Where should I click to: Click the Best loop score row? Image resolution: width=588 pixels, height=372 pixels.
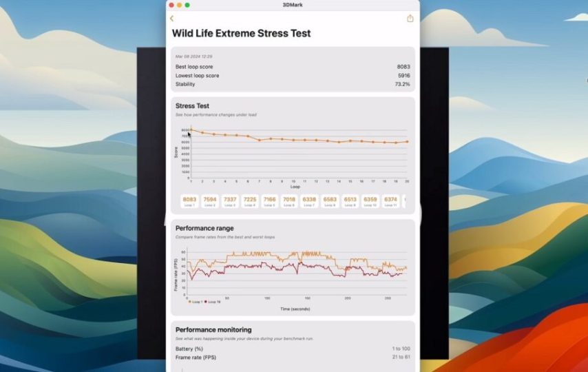point(292,67)
